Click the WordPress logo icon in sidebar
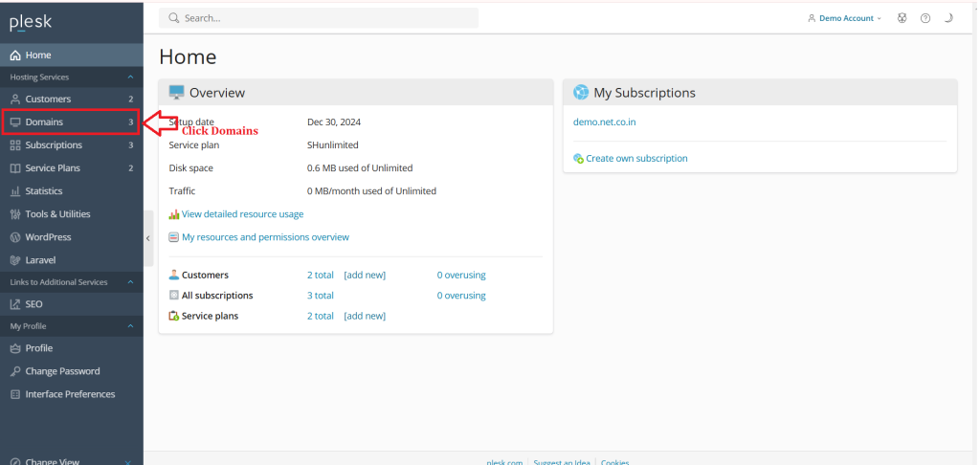This screenshot has height=465, width=980. pyautogui.click(x=15, y=237)
